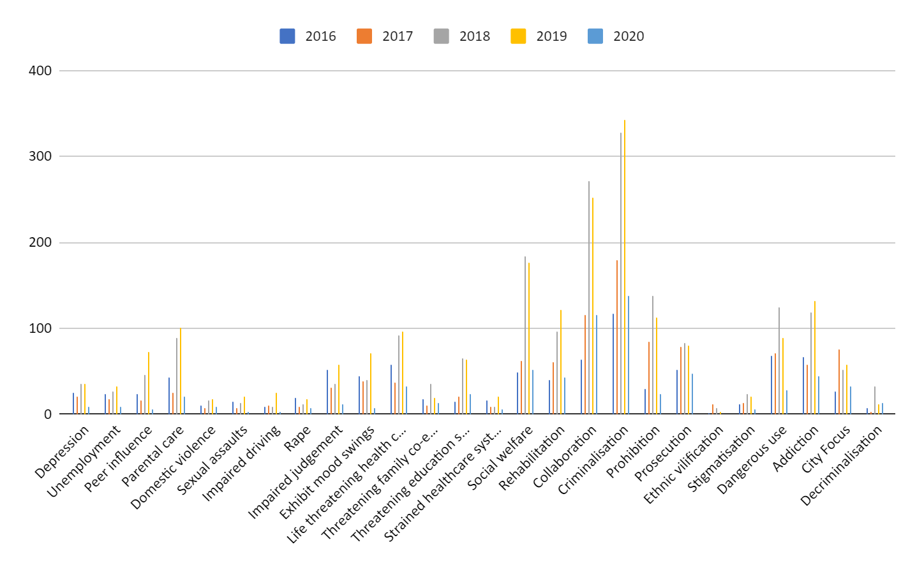Click the Depression axis label
The width and height of the screenshot is (924, 570).
click(x=62, y=452)
